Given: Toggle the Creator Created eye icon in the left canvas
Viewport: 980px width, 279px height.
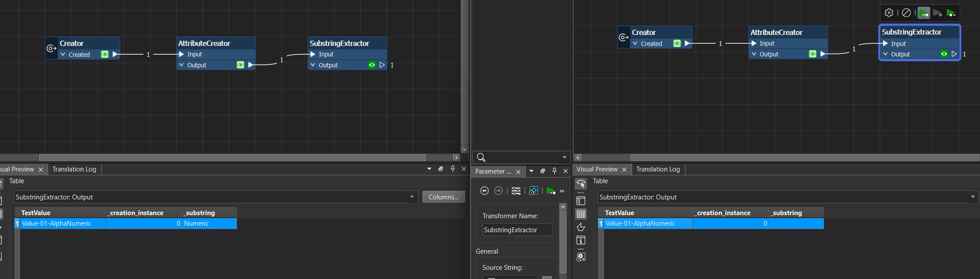Looking at the screenshot, I should click(105, 54).
